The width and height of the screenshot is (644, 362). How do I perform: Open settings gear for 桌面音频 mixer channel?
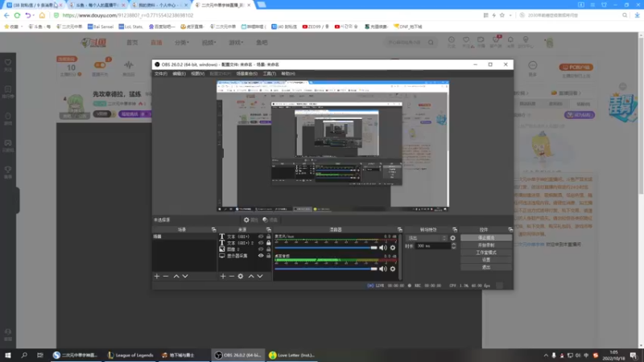point(393,269)
